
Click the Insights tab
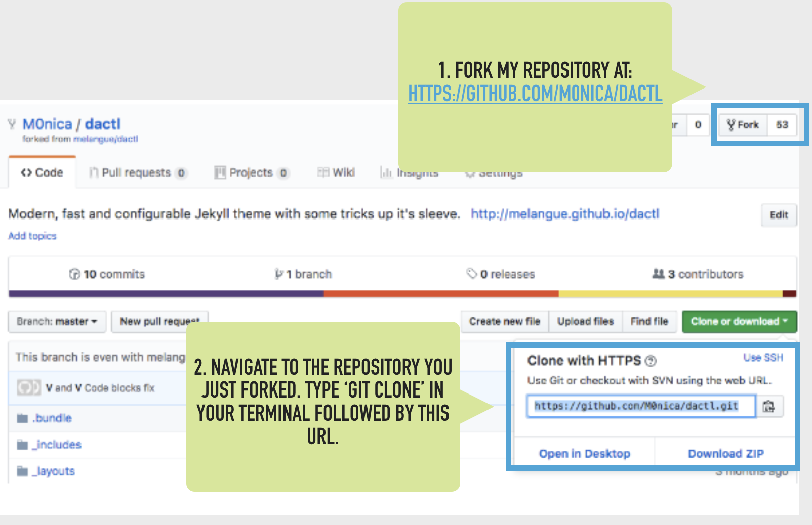click(410, 173)
